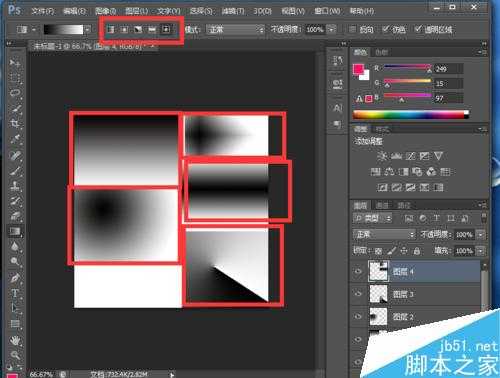Select the Move tool

tap(15, 63)
